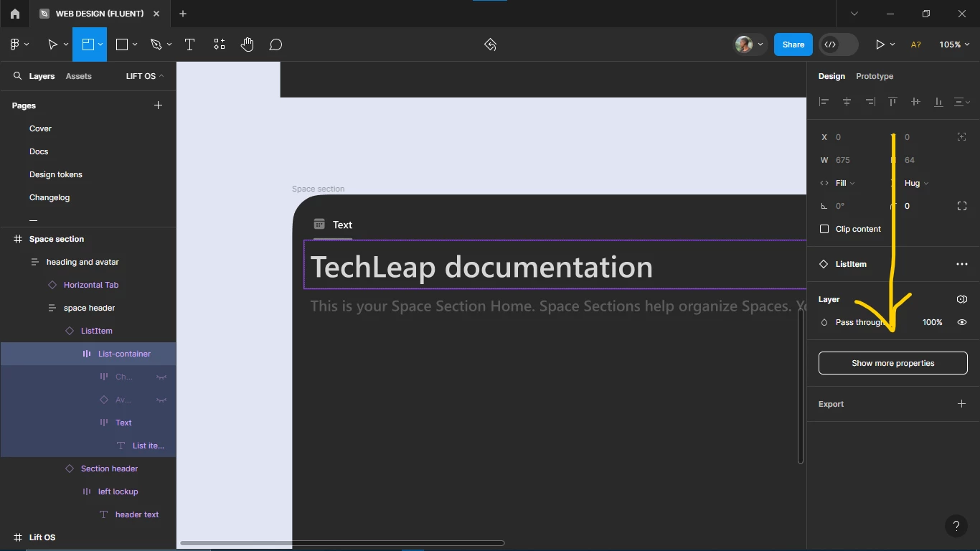Switch to the Prototype tab
Image resolution: width=980 pixels, height=551 pixels.
pos(875,76)
